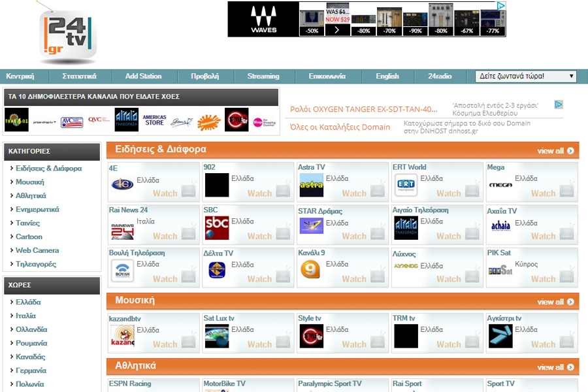The image size is (588, 392).
Task: Select Αθλητικά in the categories sidebar
Action: 31,196
